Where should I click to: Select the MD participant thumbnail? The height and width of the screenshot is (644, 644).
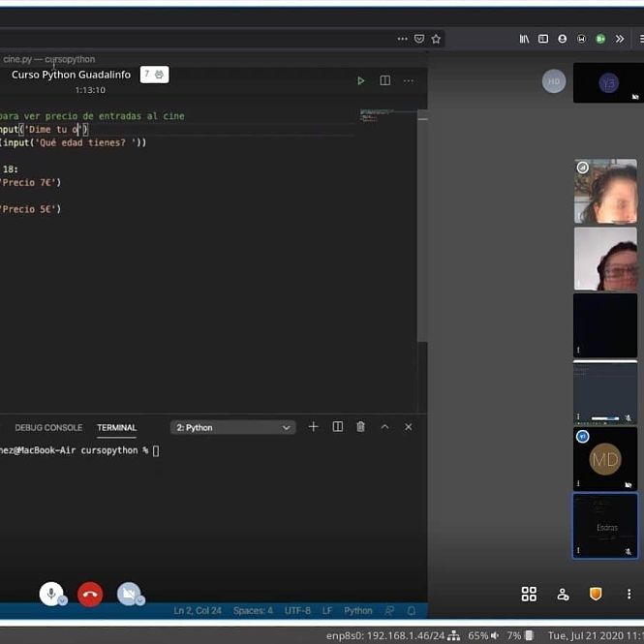coord(605,458)
